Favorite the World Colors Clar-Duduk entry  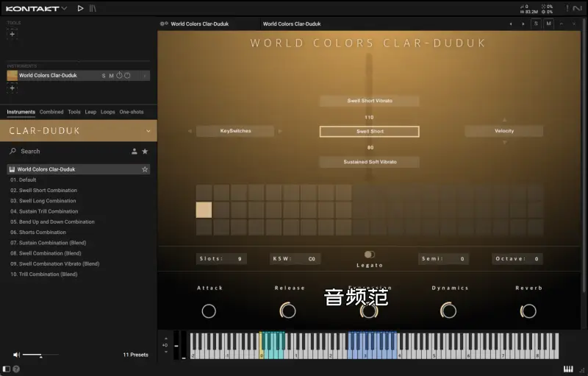[145, 169]
